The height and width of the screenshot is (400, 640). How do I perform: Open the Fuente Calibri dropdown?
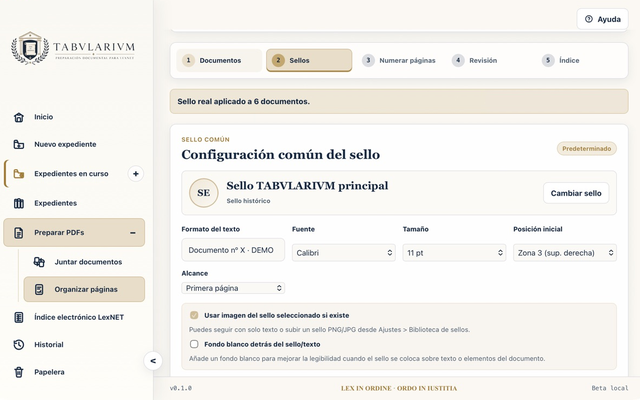(344, 253)
